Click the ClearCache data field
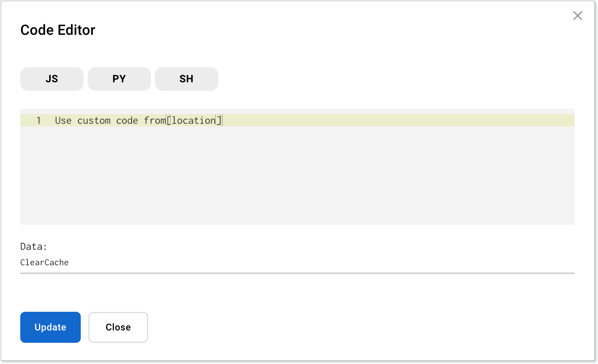Screen dimensions: 598x364 [x=44, y=262]
